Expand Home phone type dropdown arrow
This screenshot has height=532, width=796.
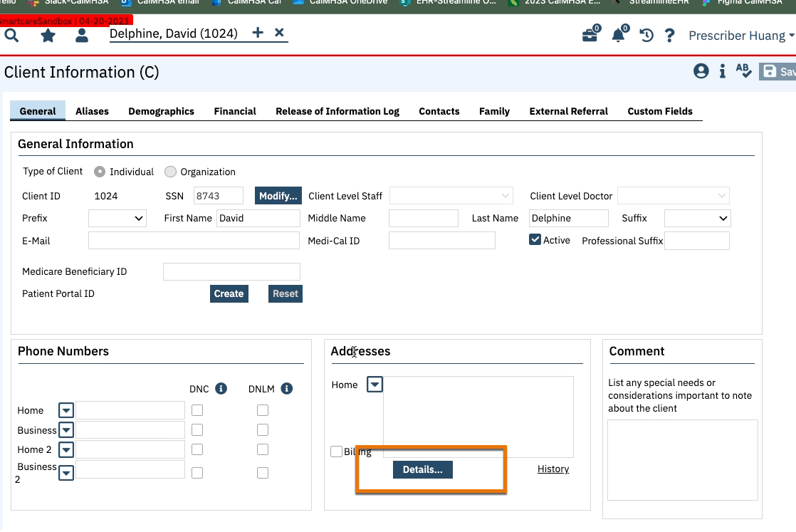pos(66,410)
